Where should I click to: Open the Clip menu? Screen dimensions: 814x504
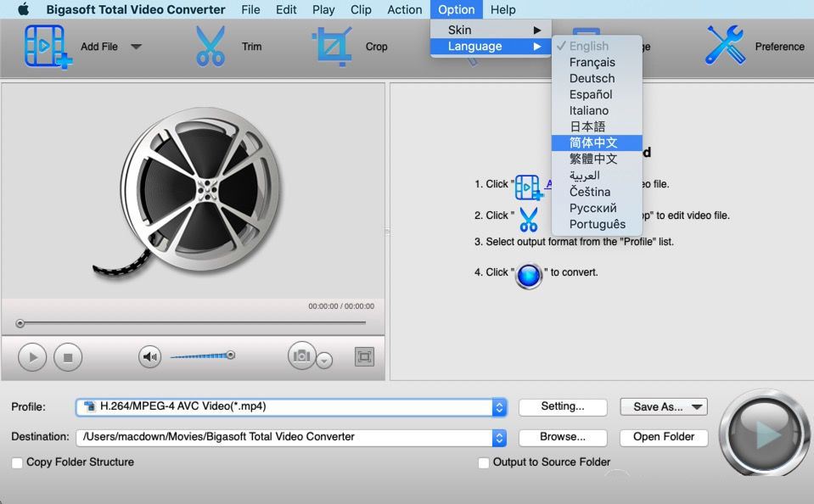pos(361,9)
